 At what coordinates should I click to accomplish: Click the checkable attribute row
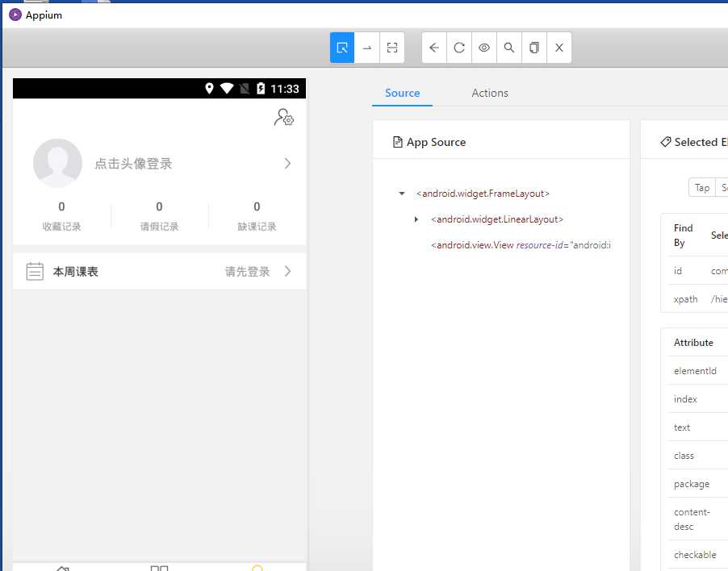pos(698,555)
